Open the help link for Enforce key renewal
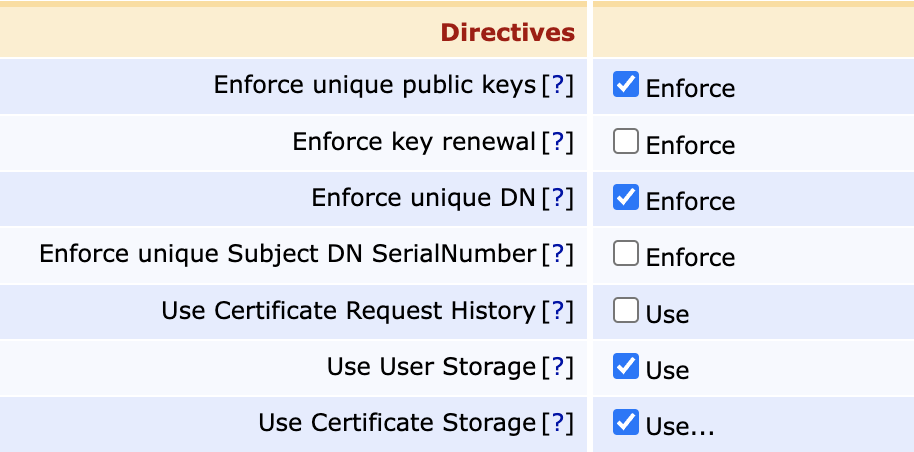This screenshot has width=914, height=452. pos(558,142)
